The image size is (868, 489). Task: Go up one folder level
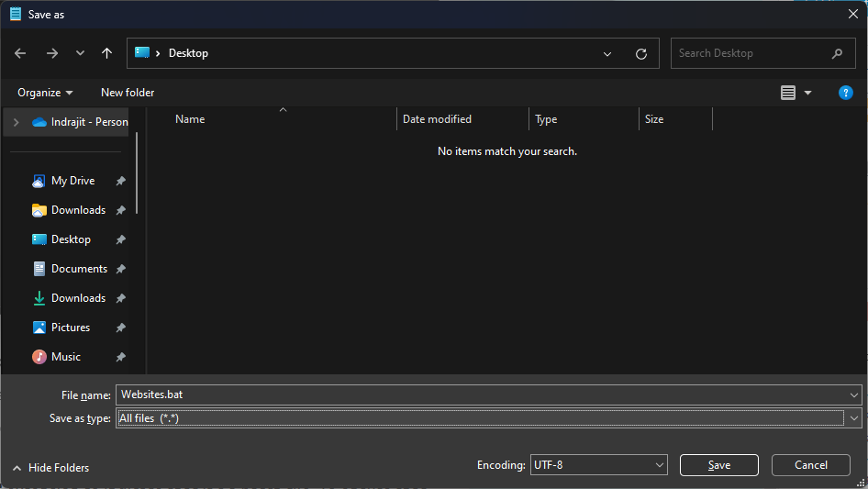point(106,53)
